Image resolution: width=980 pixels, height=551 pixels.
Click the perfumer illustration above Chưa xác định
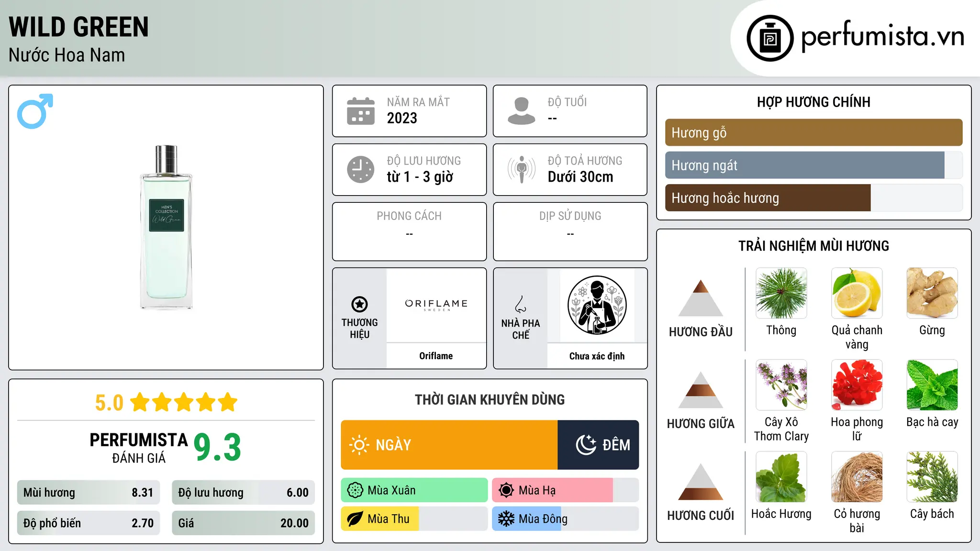[x=597, y=305]
